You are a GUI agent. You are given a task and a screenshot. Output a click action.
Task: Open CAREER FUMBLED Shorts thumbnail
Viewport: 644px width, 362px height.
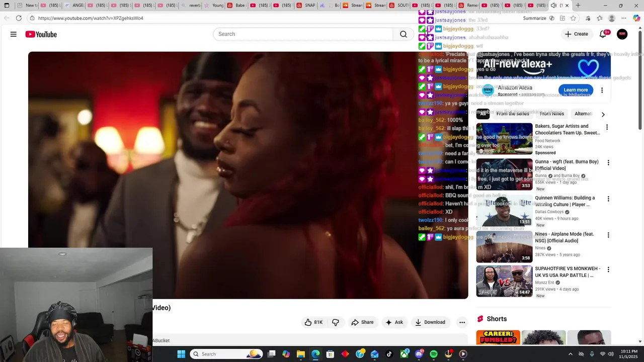tap(498, 337)
